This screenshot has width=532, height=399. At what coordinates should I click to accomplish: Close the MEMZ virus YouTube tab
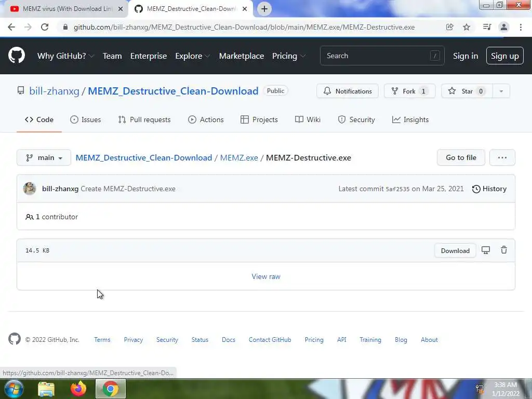[121, 9]
